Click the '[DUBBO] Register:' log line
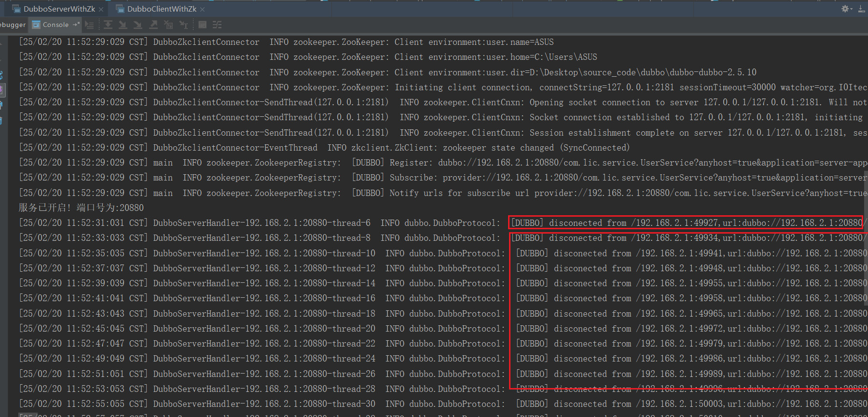Image resolution: width=868 pixels, height=417 pixels. click(x=443, y=163)
